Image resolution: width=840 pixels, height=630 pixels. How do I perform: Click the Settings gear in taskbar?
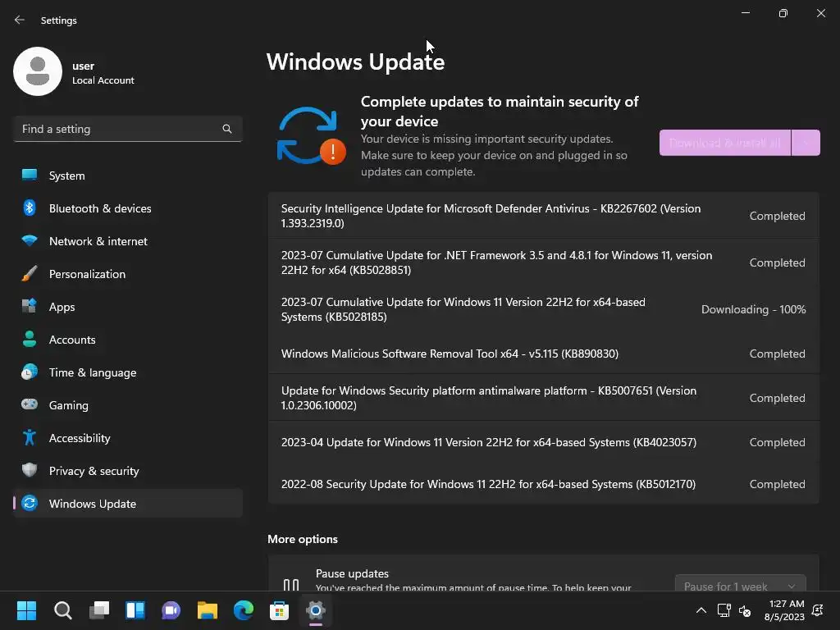(316, 610)
